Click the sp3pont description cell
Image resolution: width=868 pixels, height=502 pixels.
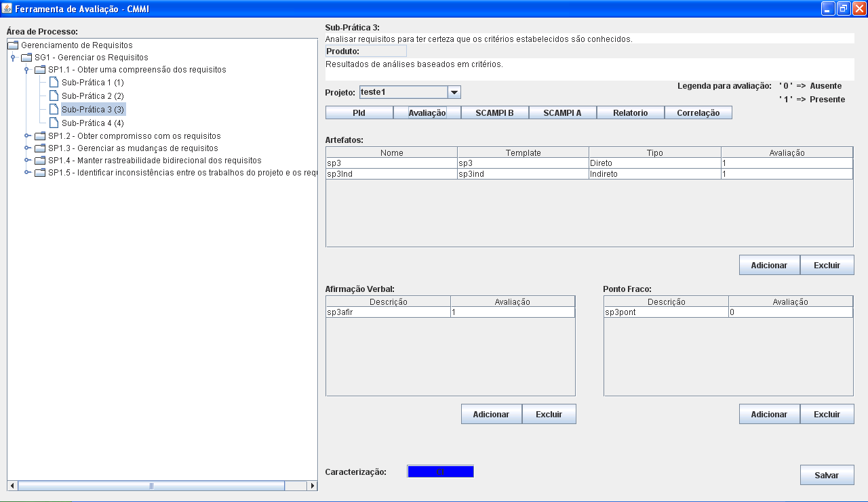coord(667,312)
